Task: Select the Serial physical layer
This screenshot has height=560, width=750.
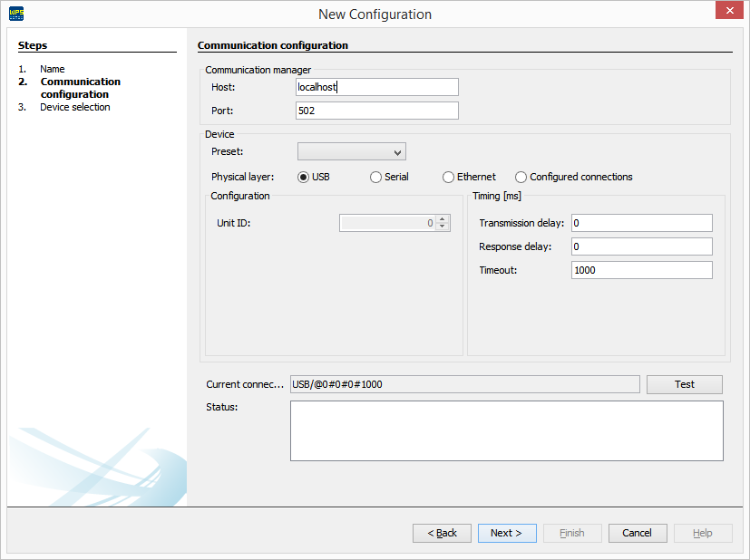Action: point(375,177)
